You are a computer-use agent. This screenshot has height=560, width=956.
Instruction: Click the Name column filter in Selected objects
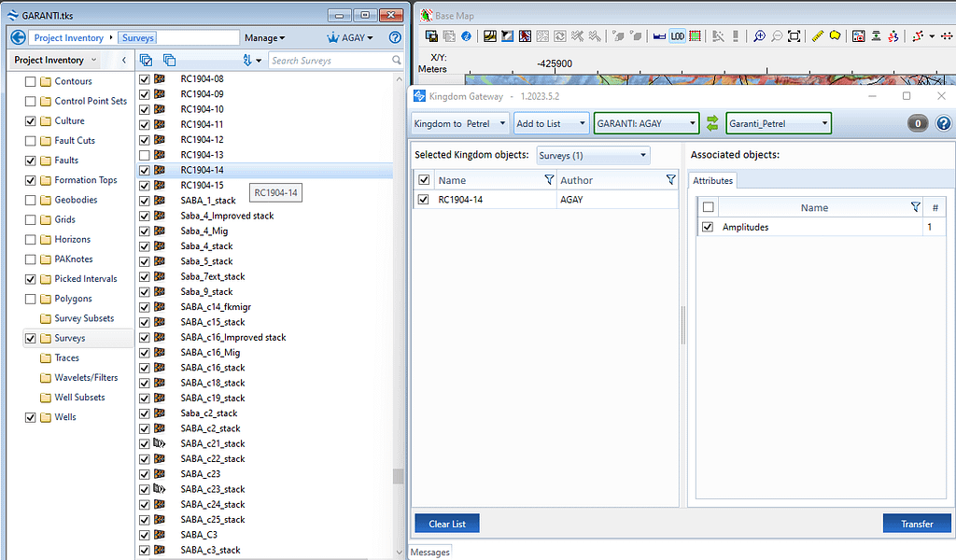[549, 180]
